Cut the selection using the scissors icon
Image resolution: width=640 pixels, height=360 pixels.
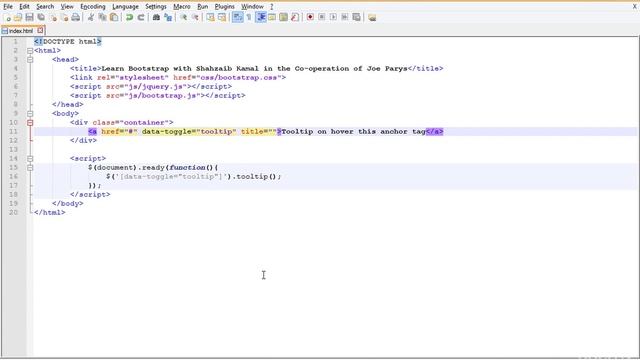coord(91,18)
